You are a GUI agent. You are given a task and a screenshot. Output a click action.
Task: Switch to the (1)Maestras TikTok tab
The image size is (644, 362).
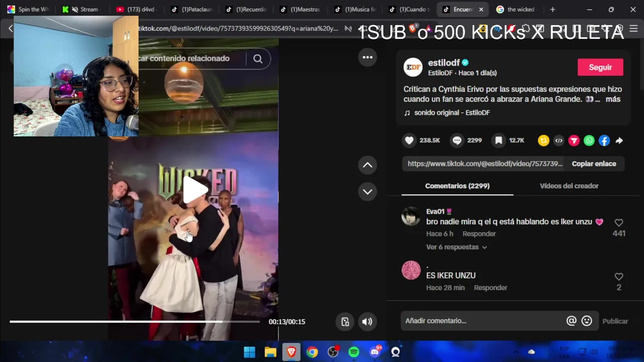pyautogui.click(x=300, y=9)
